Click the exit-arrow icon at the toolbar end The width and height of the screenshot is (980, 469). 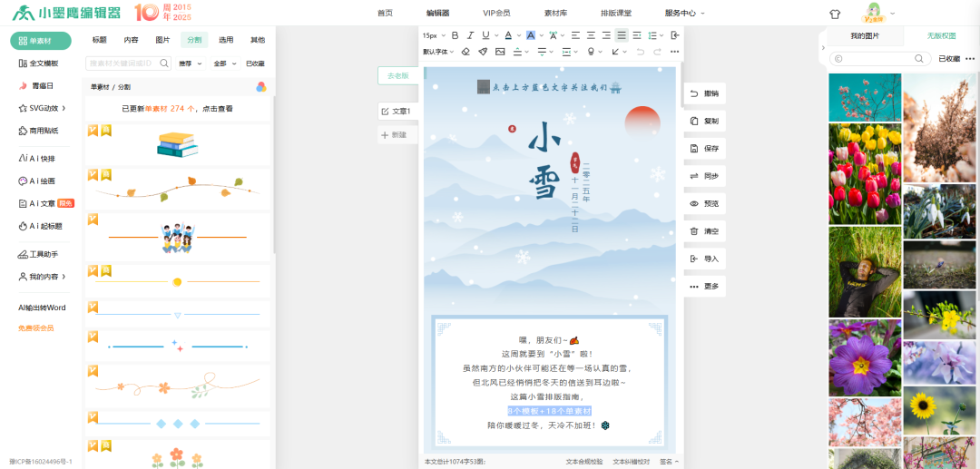(x=675, y=35)
